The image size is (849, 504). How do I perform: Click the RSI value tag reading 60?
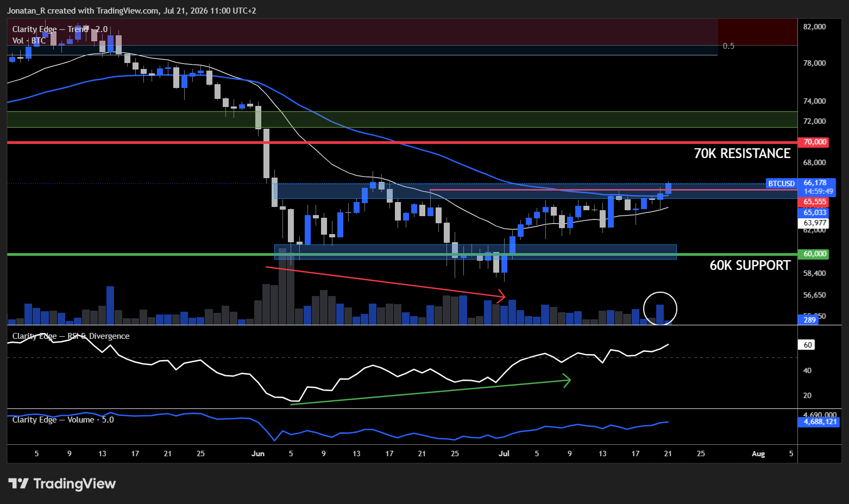click(x=808, y=345)
